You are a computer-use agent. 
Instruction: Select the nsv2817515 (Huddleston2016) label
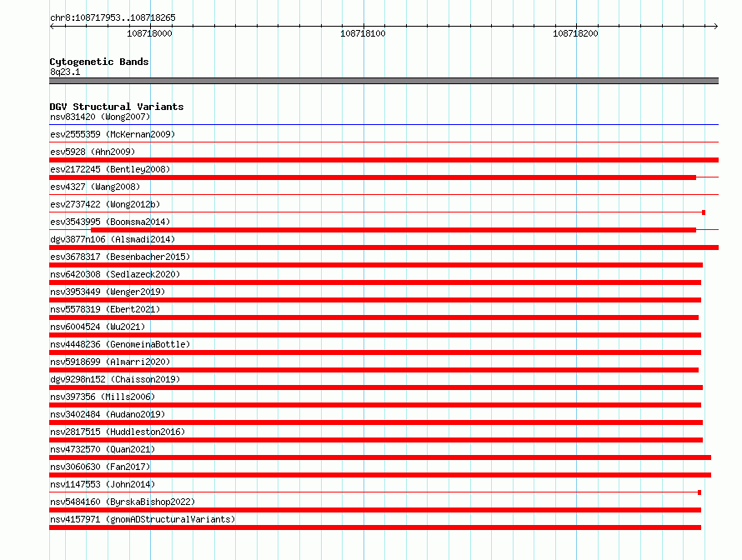click(x=118, y=432)
